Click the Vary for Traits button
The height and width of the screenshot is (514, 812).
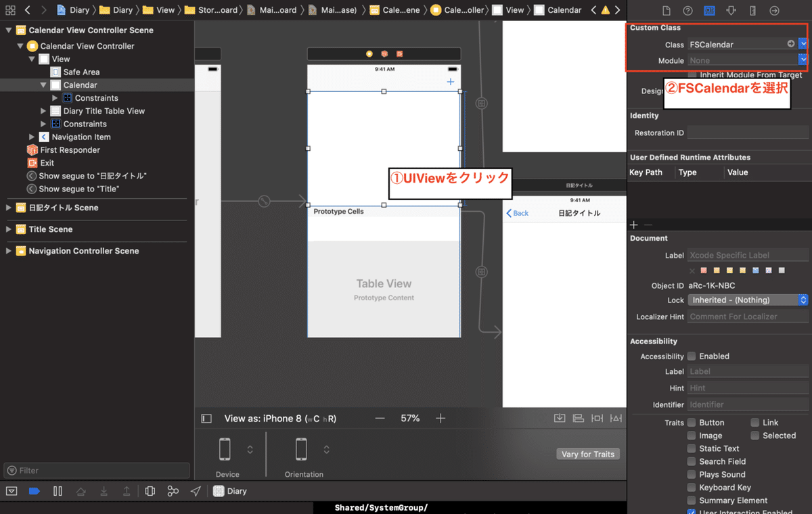coord(588,454)
